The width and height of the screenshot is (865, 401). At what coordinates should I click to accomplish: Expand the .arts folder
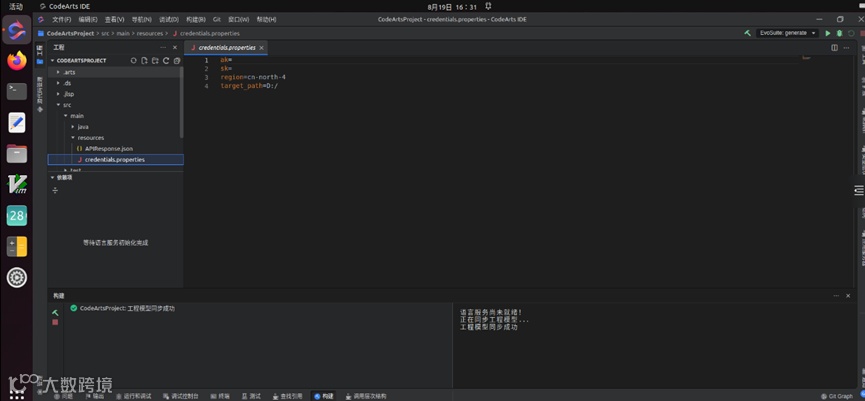coord(58,72)
